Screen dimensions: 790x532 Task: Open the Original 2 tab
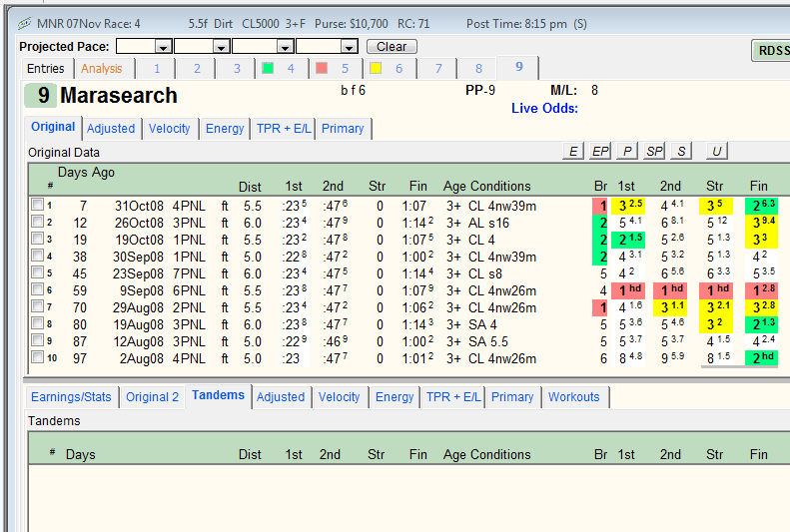point(152,397)
